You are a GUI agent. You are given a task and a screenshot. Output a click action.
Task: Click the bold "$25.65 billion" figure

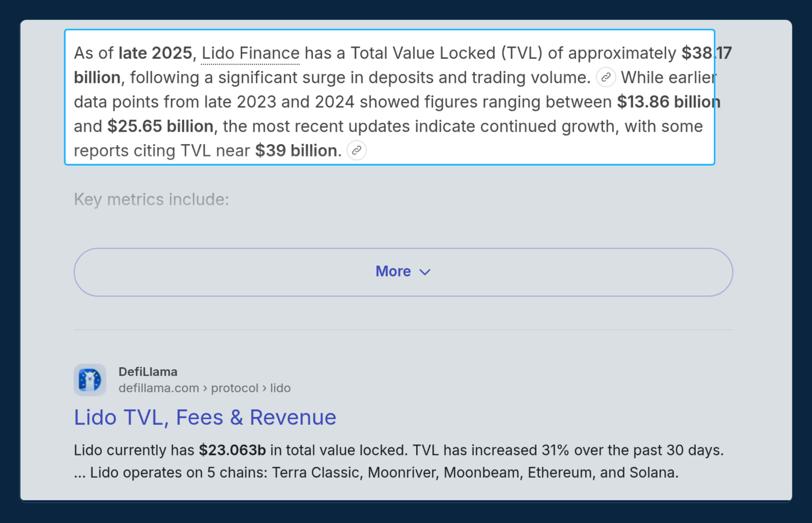point(161,127)
